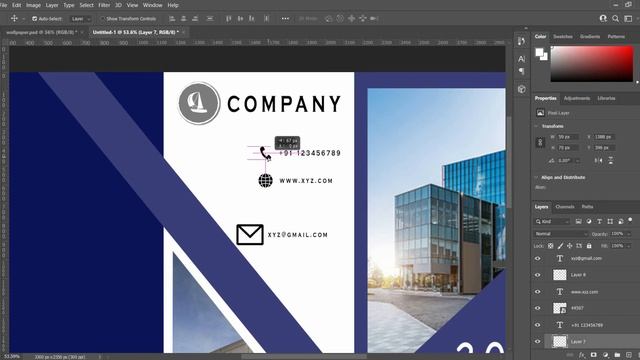Select the Move tool icon in options bar
The height and width of the screenshot is (360, 640).
(14, 18)
